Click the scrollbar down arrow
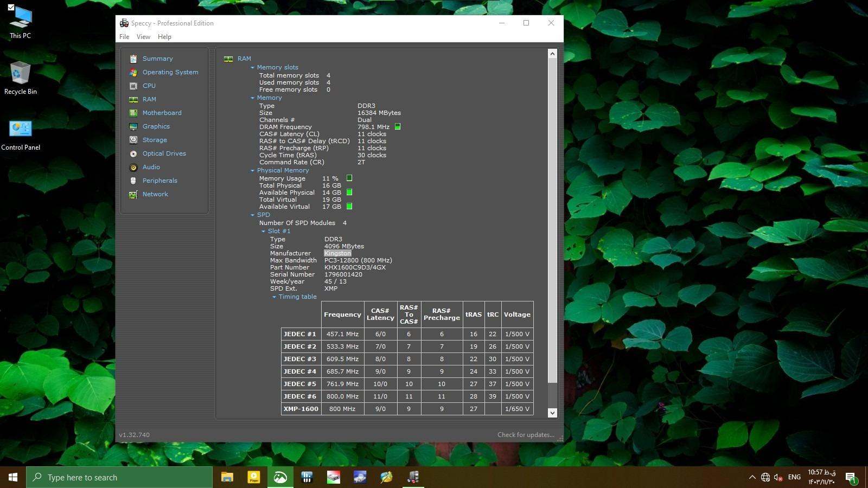The image size is (868, 488). [552, 413]
